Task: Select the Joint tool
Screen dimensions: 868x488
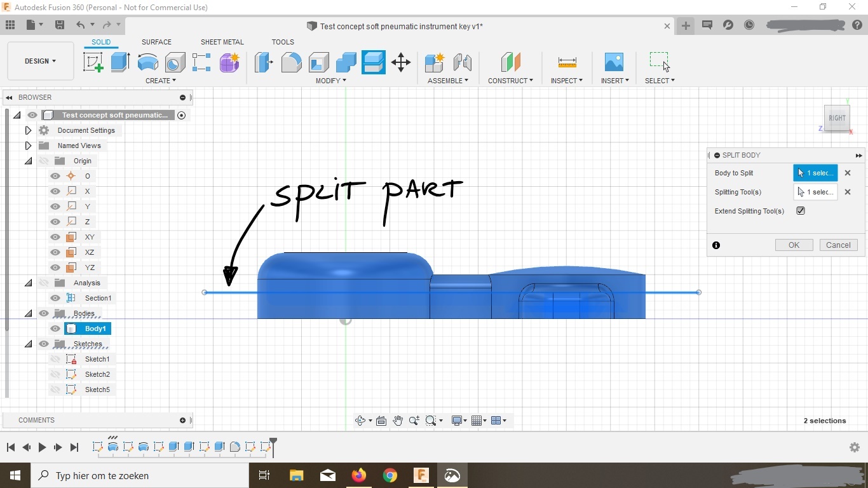Action: tap(463, 62)
